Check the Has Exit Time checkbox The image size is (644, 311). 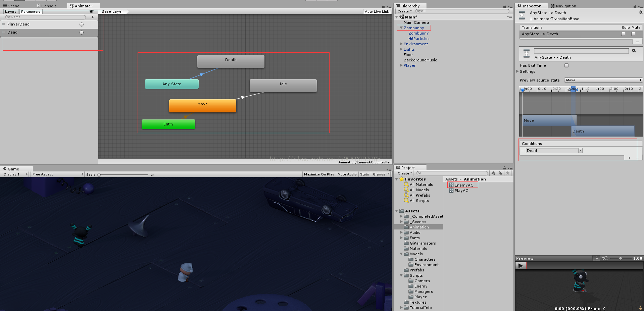click(x=566, y=65)
